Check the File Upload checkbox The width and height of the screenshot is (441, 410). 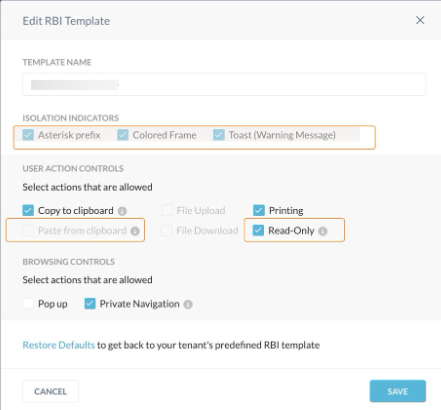pos(167,210)
